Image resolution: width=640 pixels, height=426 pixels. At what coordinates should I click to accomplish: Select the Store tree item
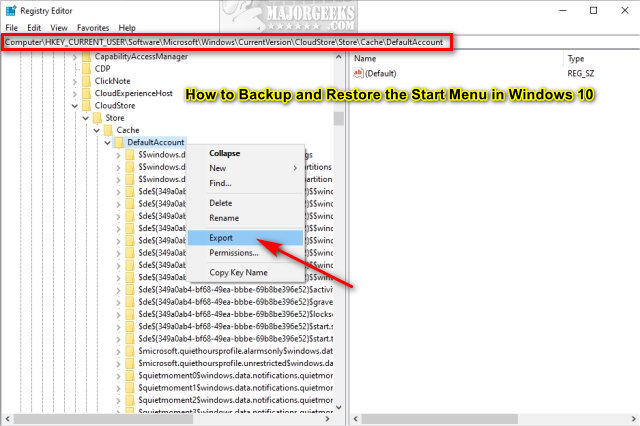coord(115,118)
